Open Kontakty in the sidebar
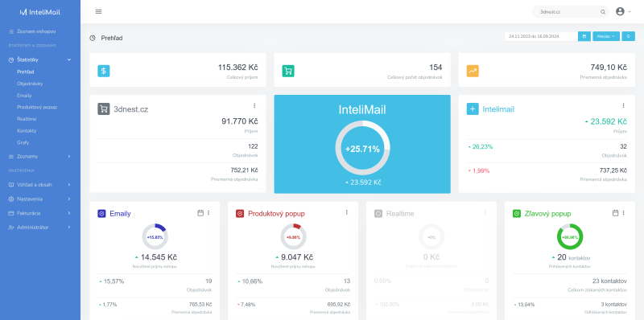The width and height of the screenshot is (644, 320). (27, 131)
